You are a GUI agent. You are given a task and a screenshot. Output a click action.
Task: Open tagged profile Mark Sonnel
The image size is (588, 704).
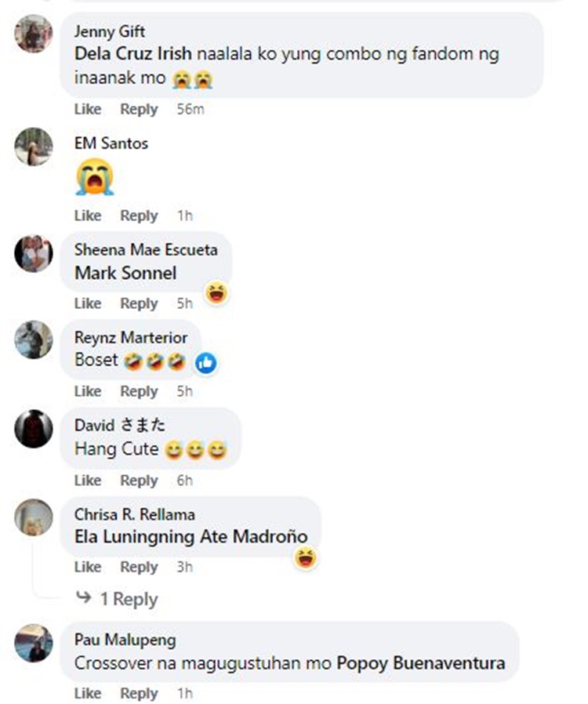[125, 273]
